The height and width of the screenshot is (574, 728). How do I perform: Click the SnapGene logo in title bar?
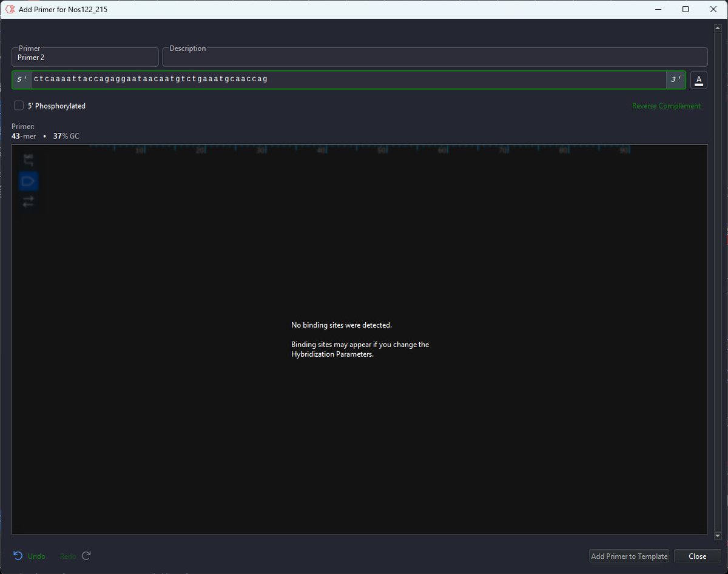tap(10, 9)
